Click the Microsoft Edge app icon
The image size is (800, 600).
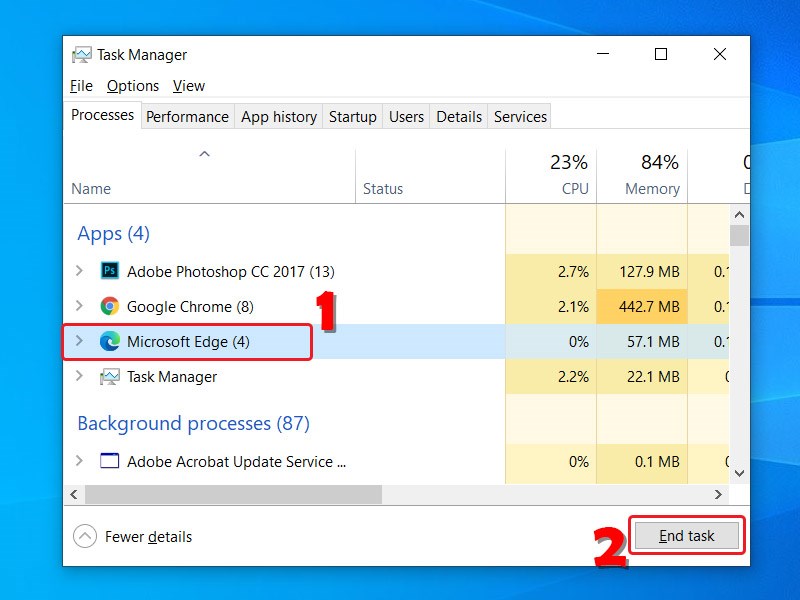(x=109, y=341)
